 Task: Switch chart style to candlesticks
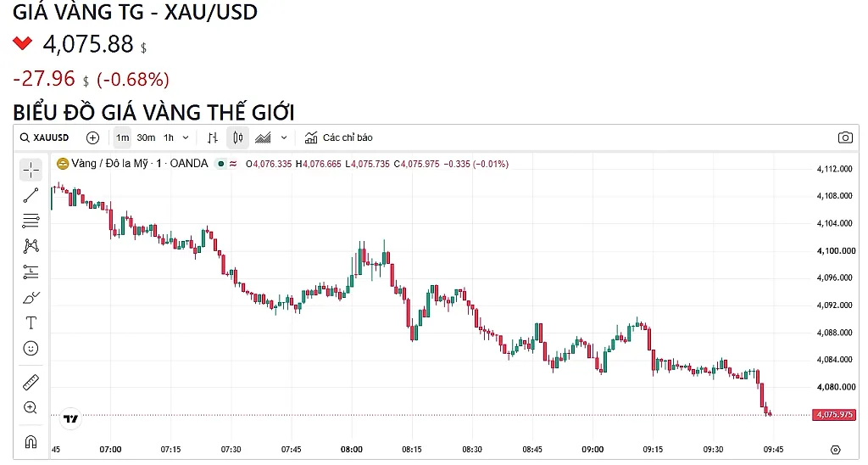[238, 137]
